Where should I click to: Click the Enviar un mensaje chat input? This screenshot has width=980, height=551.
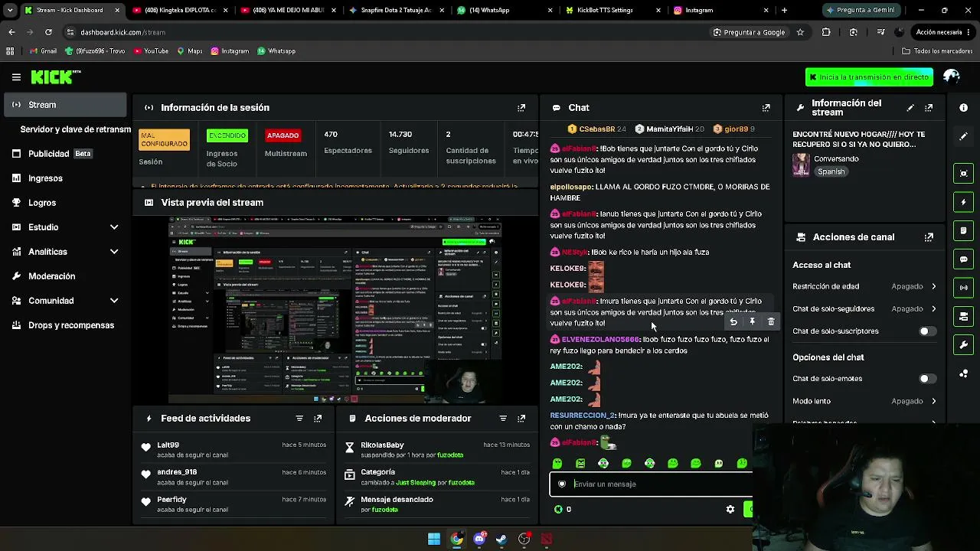point(652,484)
